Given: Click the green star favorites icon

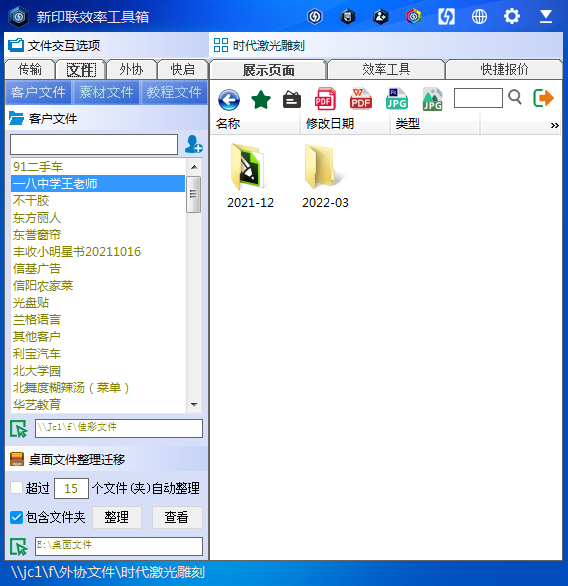Looking at the screenshot, I should pos(261,99).
